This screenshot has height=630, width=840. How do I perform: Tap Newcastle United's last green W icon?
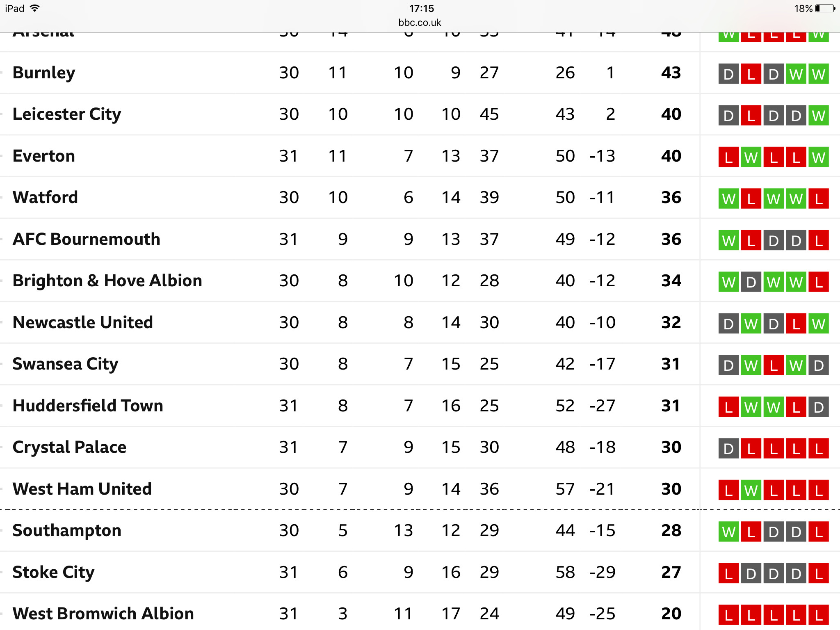819,324
